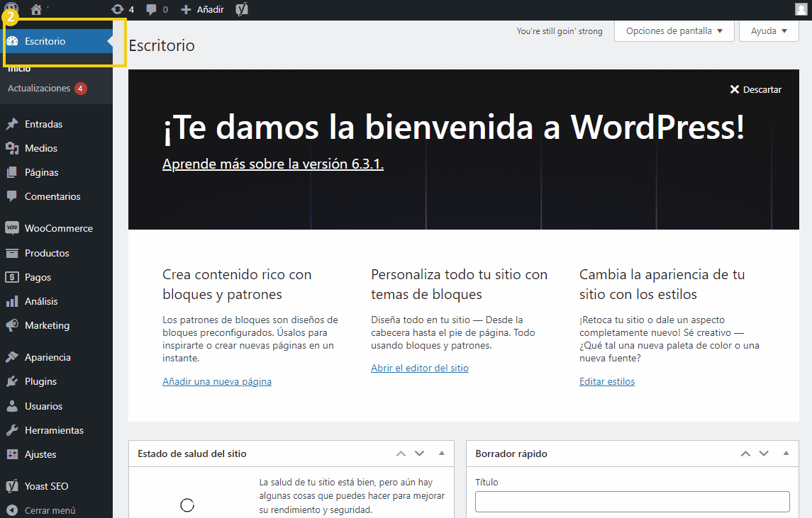Click the home site icon in admin bar

[x=35, y=9]
